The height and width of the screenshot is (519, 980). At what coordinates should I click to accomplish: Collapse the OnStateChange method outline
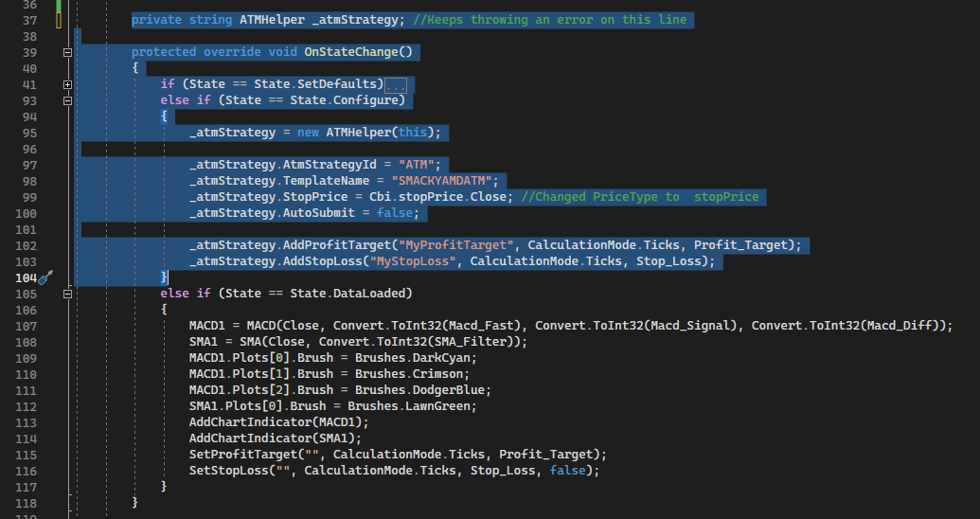[x=67, y=53]
